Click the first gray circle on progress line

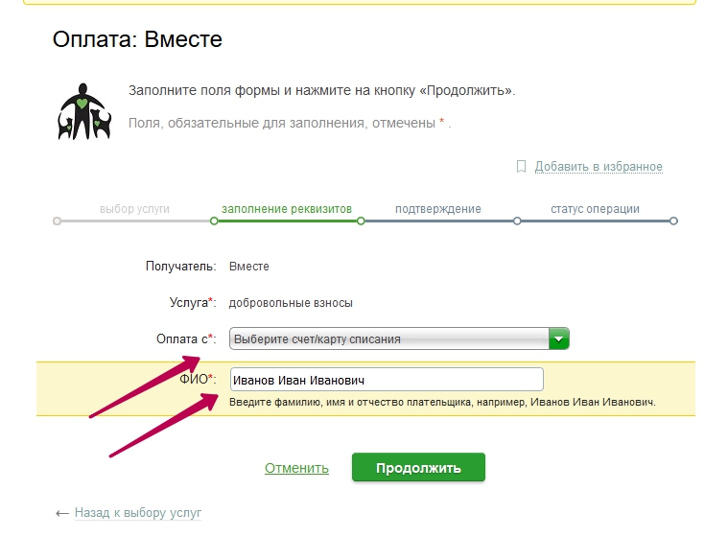click(58, 221)
